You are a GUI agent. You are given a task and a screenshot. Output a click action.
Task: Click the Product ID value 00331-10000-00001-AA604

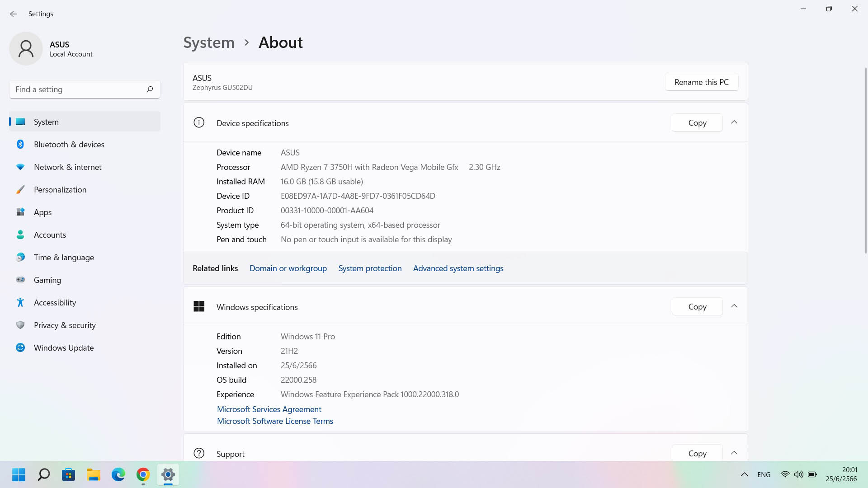327,210
